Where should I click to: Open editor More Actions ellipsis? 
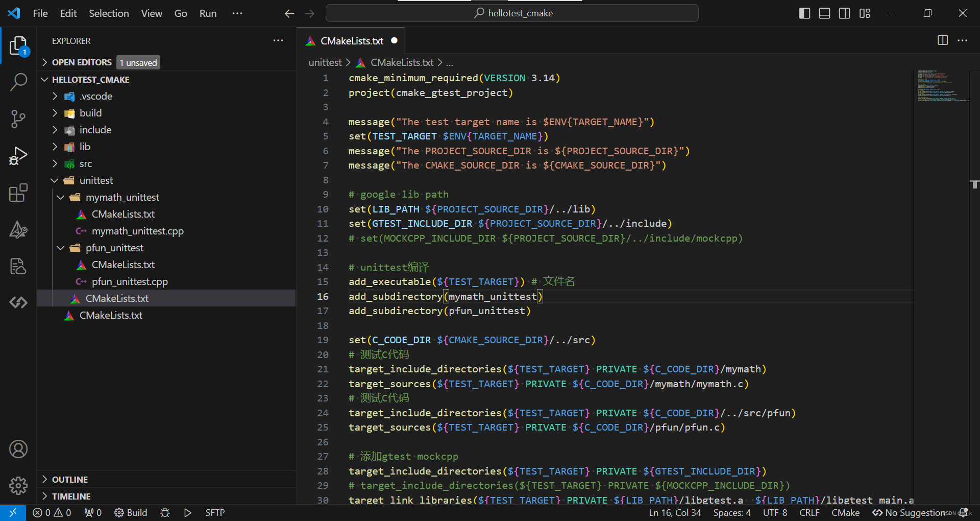(963, 40)
